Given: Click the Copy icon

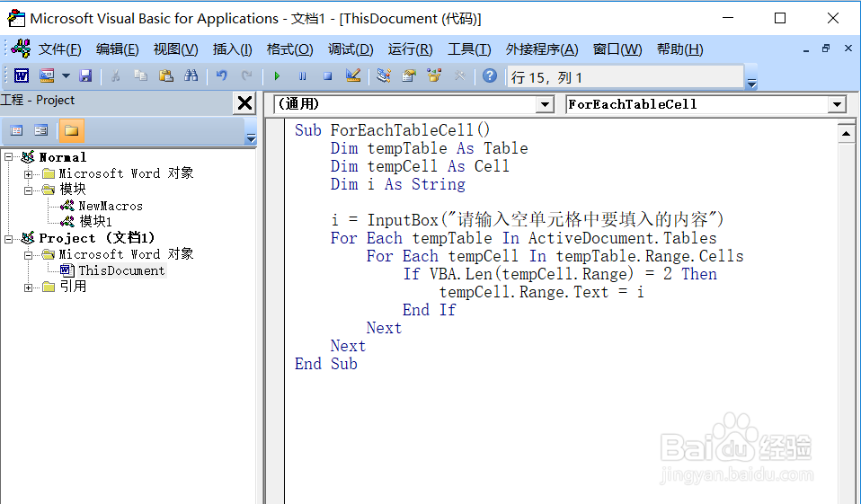Looking at the screenshot, I should [140, 75].
